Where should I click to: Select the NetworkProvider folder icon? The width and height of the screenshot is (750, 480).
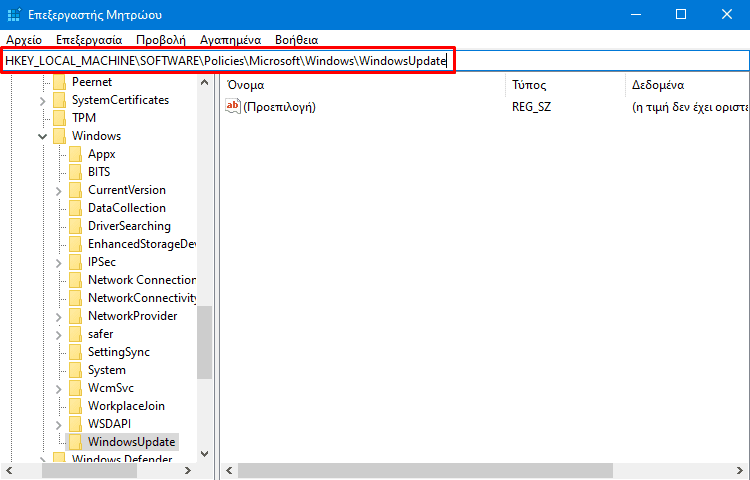75,316
